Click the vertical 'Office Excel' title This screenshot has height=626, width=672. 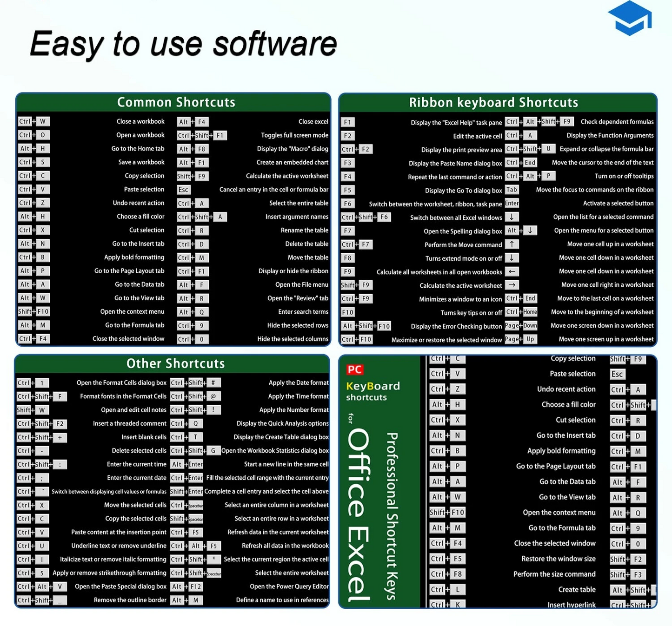[x=359, y=515]
